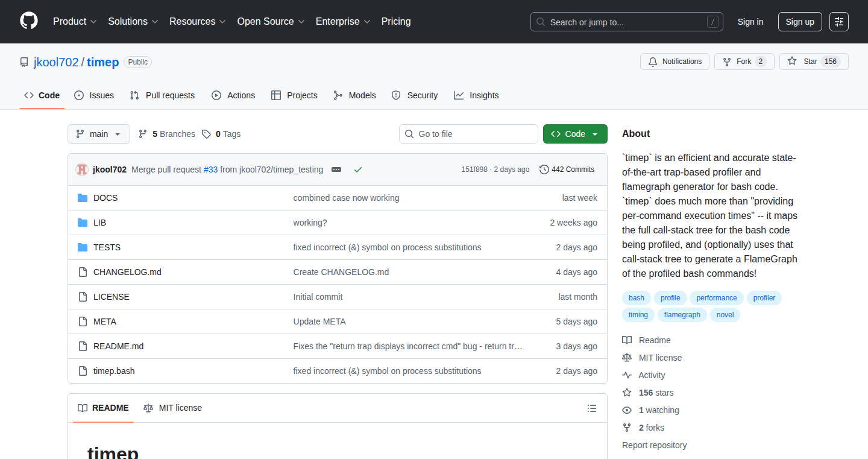The image size is (868, 459).
Task: Open the README.md file
Action: coord(118,346)
